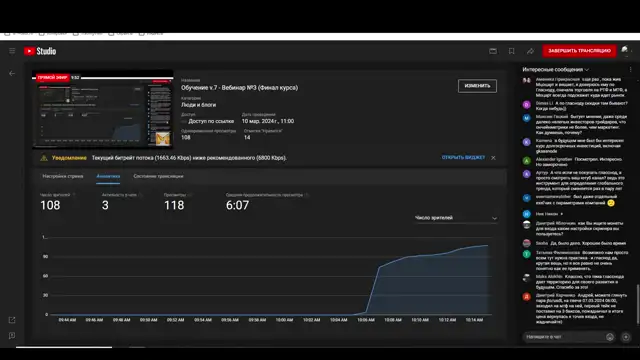Select the Аналитика tab
Viewport: 640px width, 360px height.
tap(108, 176)
